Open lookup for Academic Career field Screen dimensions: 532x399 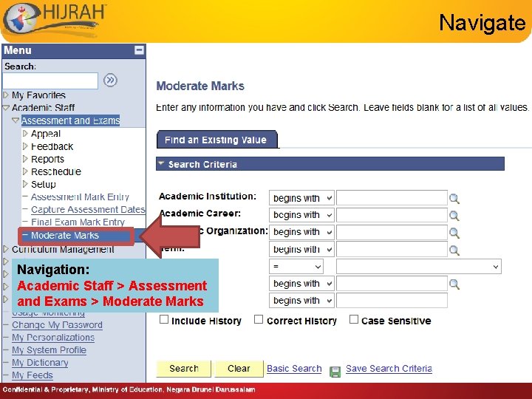(454, 216)
